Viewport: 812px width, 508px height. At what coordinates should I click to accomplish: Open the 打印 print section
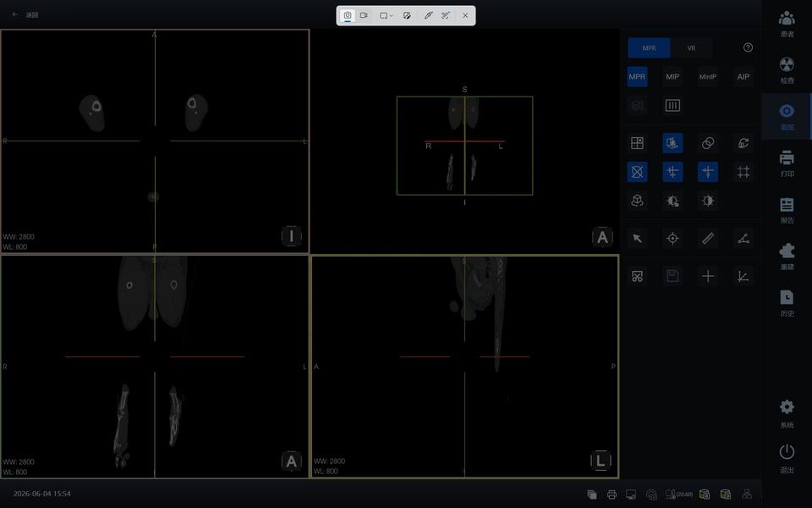tap(787, 163)
